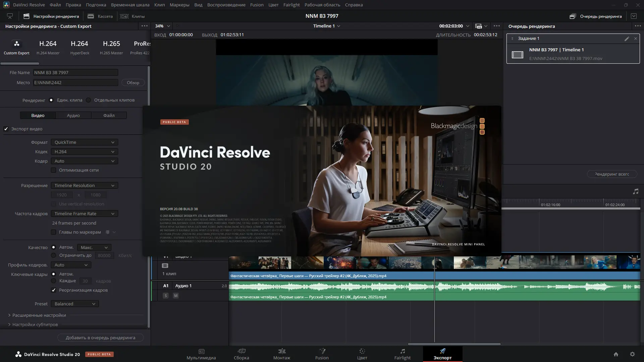Toggle the Export Video checkbox
Screen dimensions: 644x362
6,129
